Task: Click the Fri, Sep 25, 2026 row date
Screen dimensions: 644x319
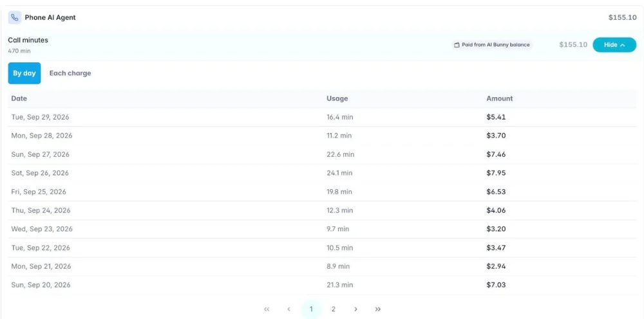Action: click(39, 192)
